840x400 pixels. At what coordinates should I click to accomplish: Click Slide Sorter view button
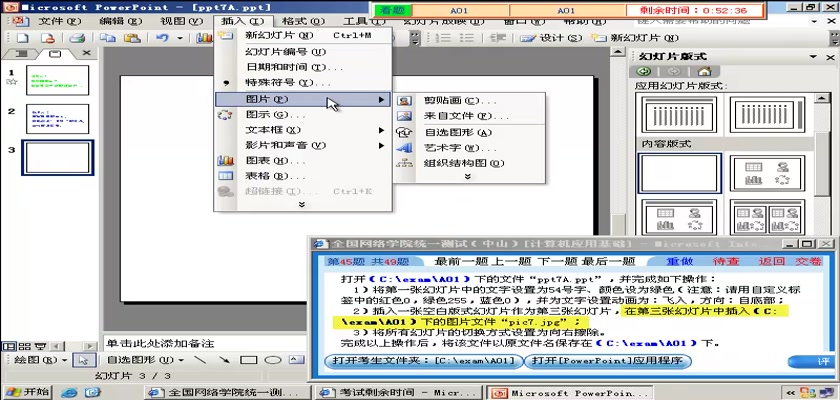23,346
